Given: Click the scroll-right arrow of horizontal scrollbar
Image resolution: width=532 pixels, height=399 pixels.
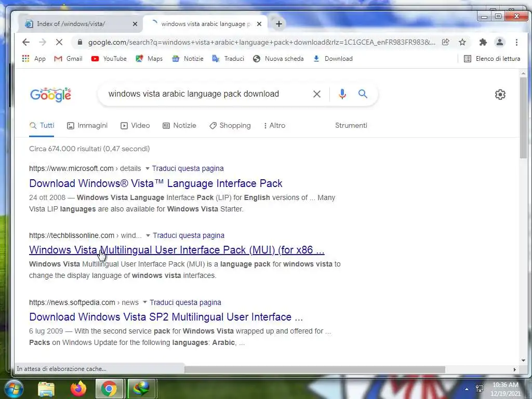Looking at the screenshot, I should click(515, 369).
